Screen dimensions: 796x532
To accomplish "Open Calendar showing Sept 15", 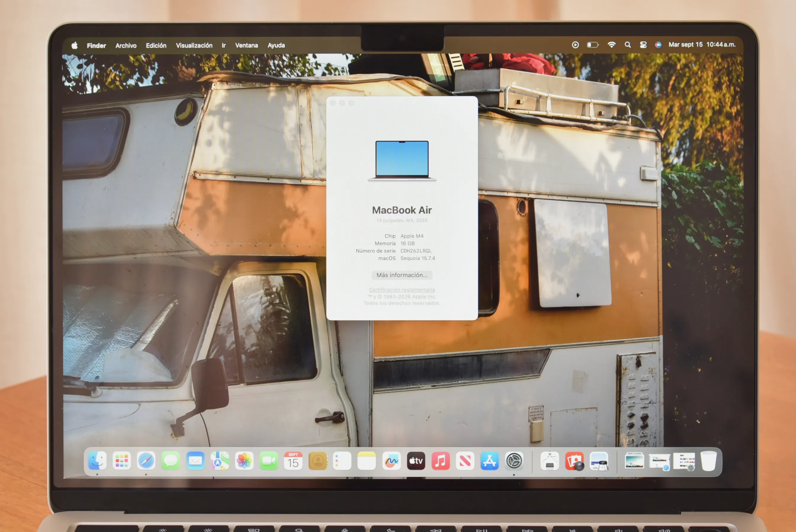I will pos(293,461).
